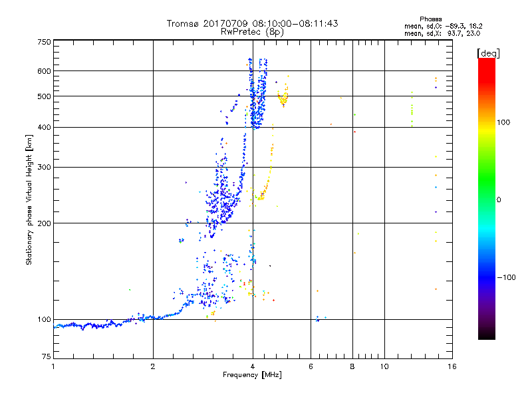Click the y-axis tick label '500'

pos(44,96)
